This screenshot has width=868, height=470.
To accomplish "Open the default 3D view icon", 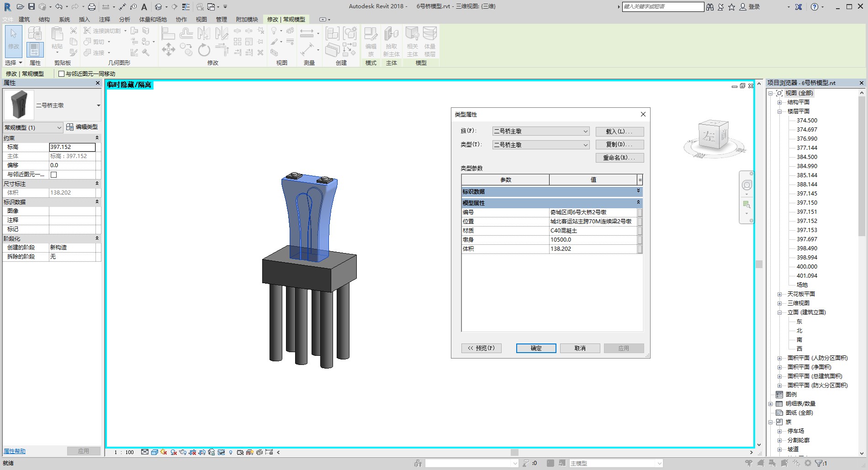I will tap(158, 7).
